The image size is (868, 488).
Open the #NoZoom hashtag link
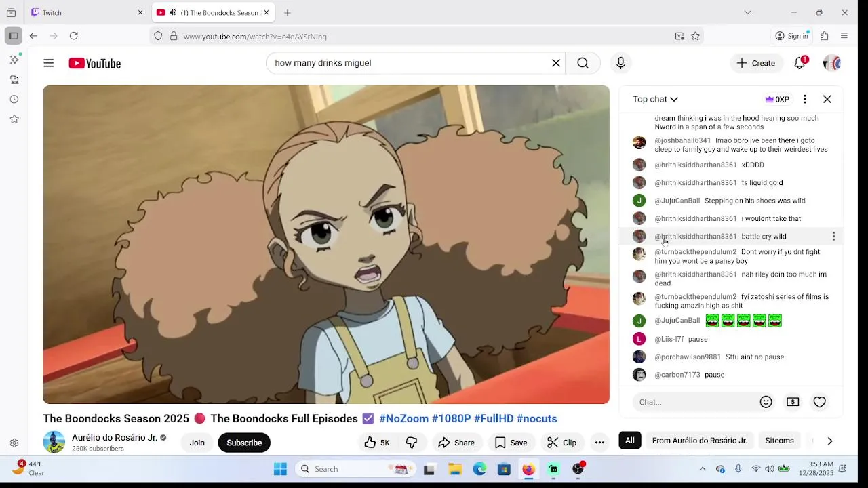click(403, 419)
